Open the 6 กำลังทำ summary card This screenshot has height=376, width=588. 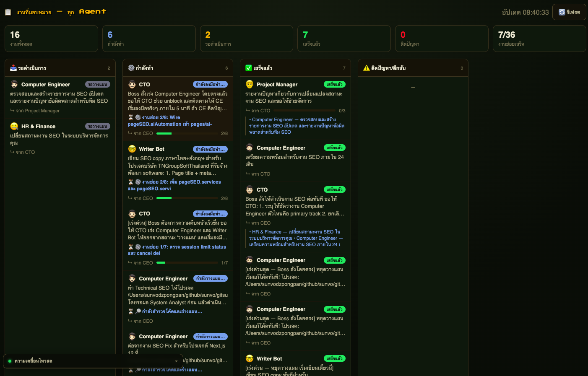click(x=149, y=39)
